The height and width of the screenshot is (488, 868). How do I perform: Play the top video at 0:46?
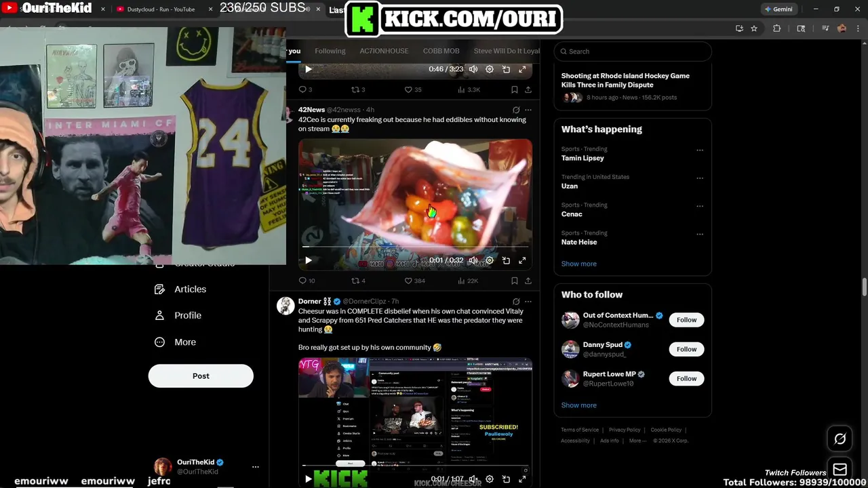[x=308, y=69]
